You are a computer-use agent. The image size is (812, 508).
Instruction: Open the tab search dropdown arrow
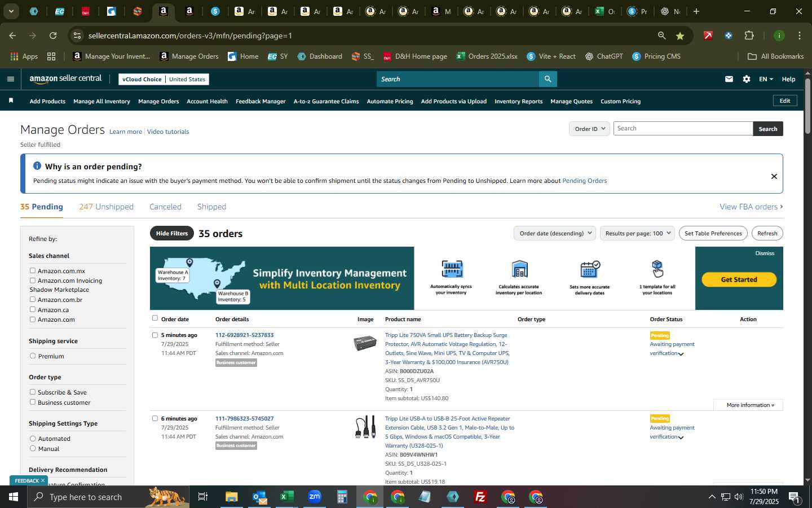click(11, 11)
